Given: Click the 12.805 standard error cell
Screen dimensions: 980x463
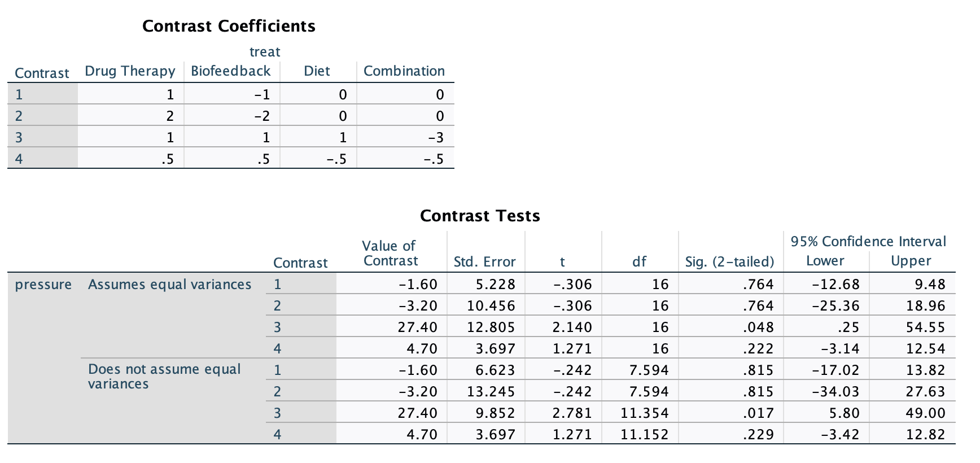Looking at the screenshot, I should pyautogui.click(x=491, y=327).
